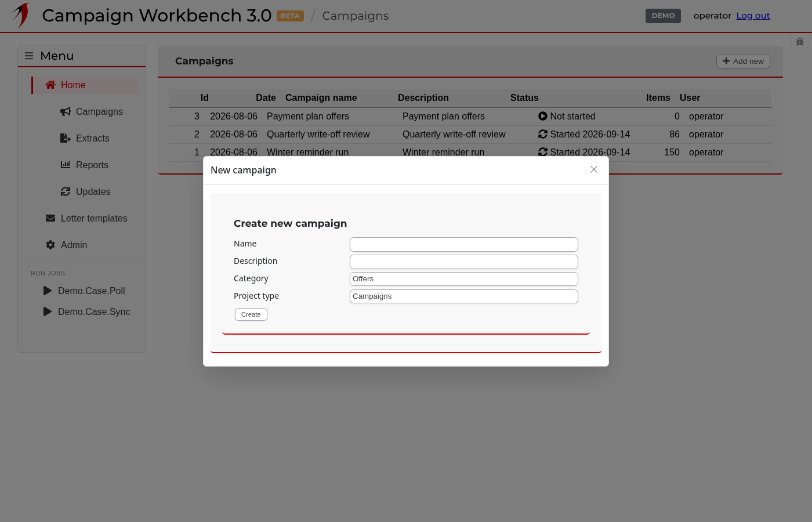Click the Items column header
The image size is (812, 522).
[x=658, y=97]
